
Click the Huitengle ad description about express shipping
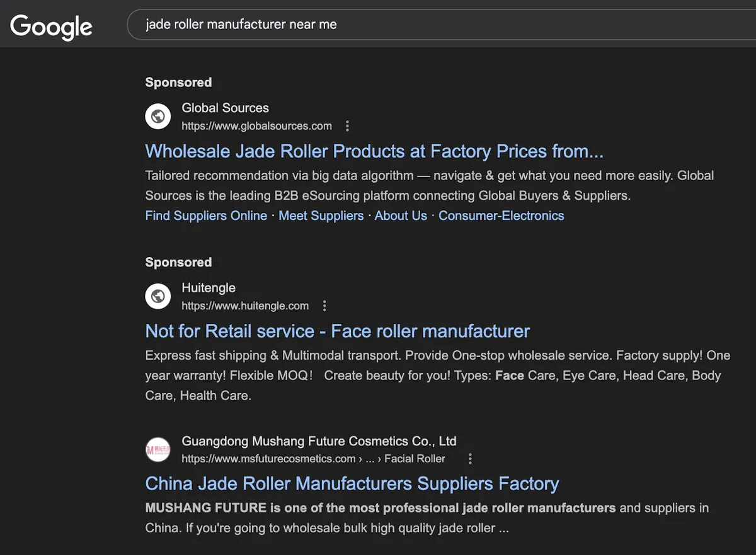click(437, 375)
